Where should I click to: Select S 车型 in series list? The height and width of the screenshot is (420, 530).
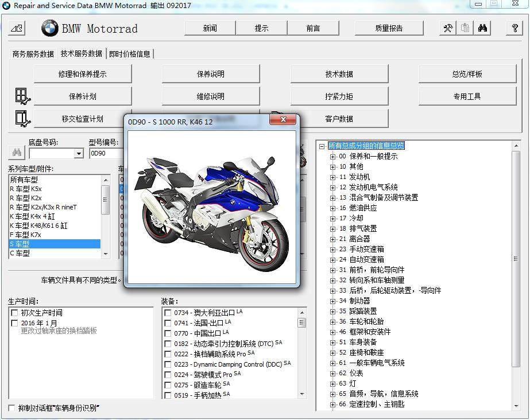[55, 244]
